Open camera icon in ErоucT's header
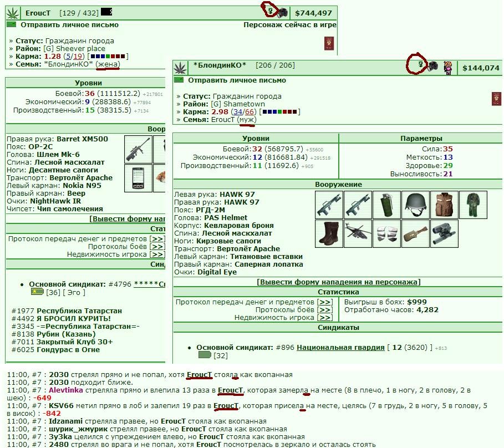This screenshot has width=504, height=448. (283, 13)
